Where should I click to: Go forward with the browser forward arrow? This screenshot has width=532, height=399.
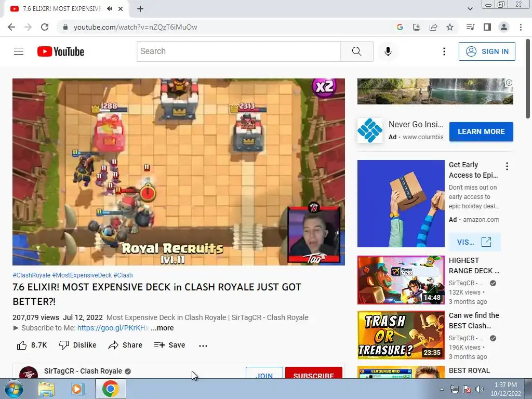click(x=28, y=27)
